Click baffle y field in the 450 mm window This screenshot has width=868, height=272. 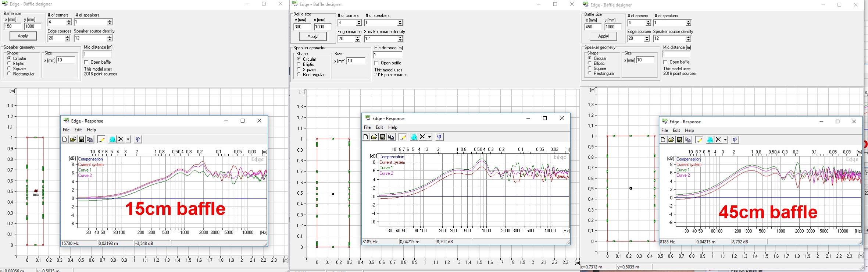(x=613, y=27)
